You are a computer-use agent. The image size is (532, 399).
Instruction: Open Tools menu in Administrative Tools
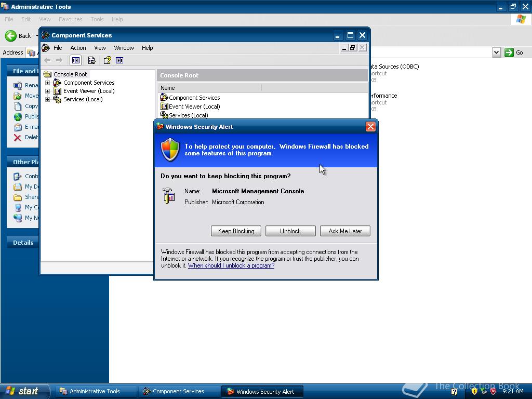tap(97, 19)
